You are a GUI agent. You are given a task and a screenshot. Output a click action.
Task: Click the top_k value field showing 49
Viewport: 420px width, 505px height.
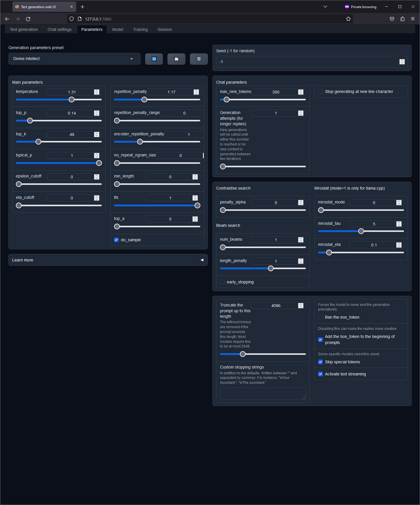[74, 134]
